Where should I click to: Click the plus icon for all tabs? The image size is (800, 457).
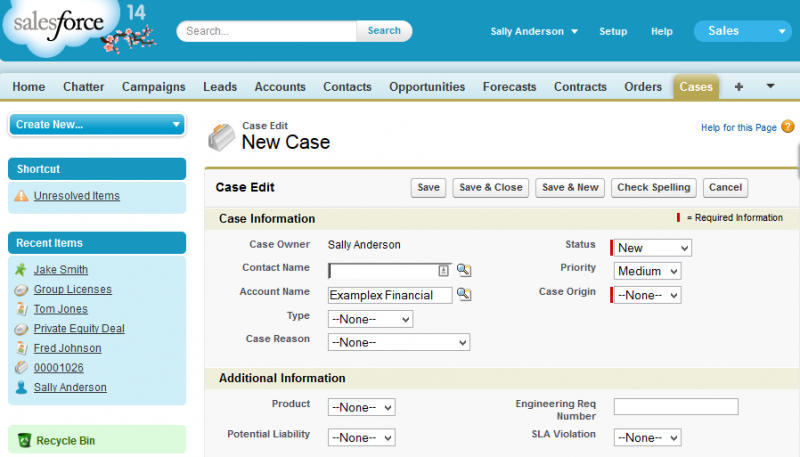738,87
